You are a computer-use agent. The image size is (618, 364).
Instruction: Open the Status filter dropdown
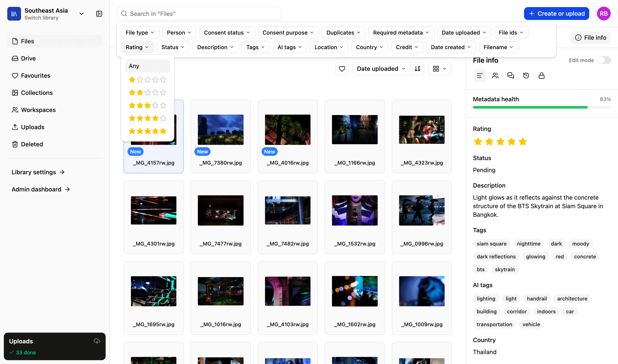pyautogui.click(x=173, y=47)
